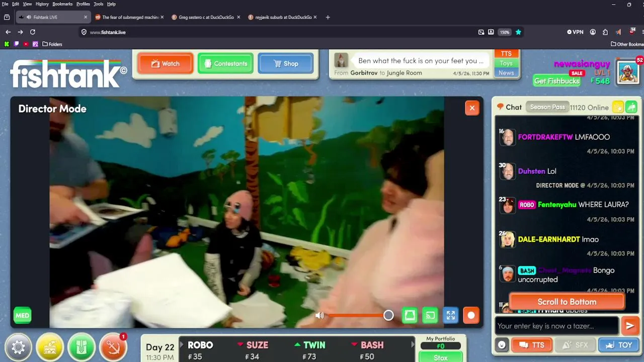Viewport: 644px width, 362px height.
Task: Click the SUZE stock ticker entry
Action: [x=253, y=350]
